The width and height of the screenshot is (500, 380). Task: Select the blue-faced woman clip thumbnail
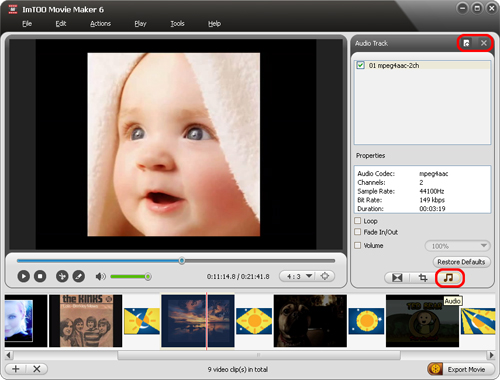click(26, 321)
